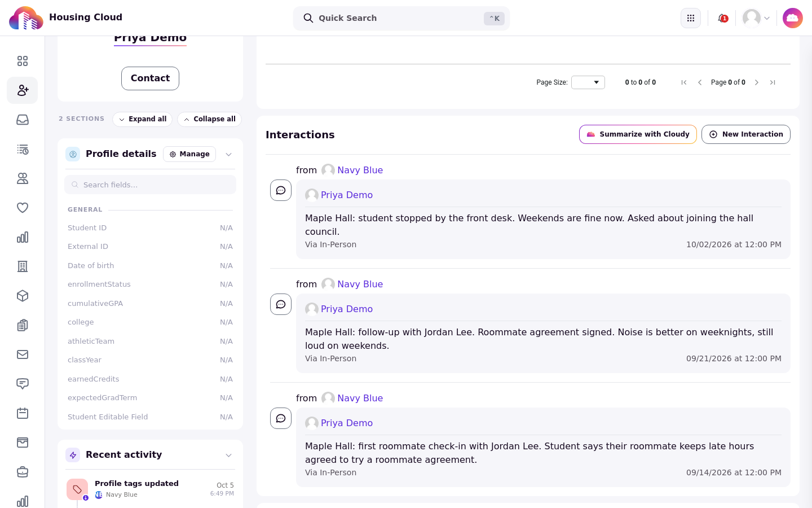Open the cube box sidebar icon
Viewport: 812px width, 508px height.
point(23,296)
